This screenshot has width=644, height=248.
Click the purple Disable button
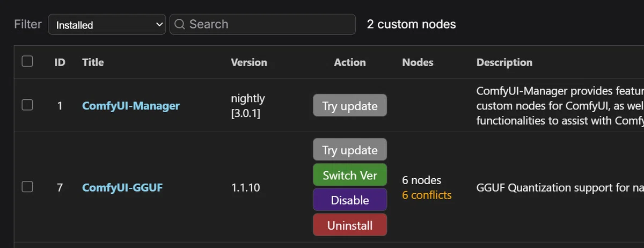pos(350,200)
